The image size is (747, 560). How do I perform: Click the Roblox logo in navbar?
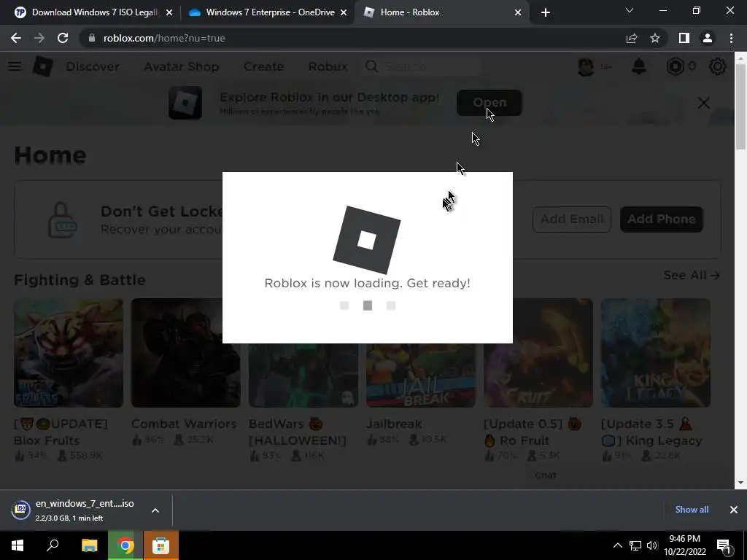pos(42,66)
